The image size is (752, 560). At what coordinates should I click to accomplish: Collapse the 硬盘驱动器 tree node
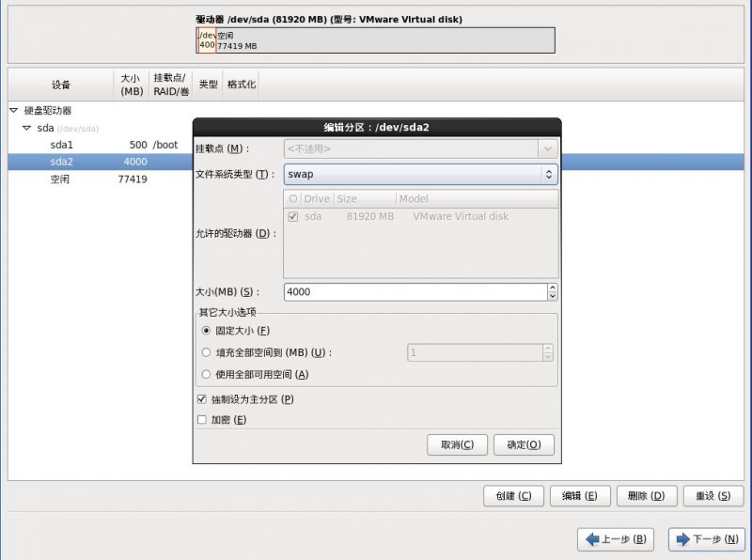coord(13,110)
